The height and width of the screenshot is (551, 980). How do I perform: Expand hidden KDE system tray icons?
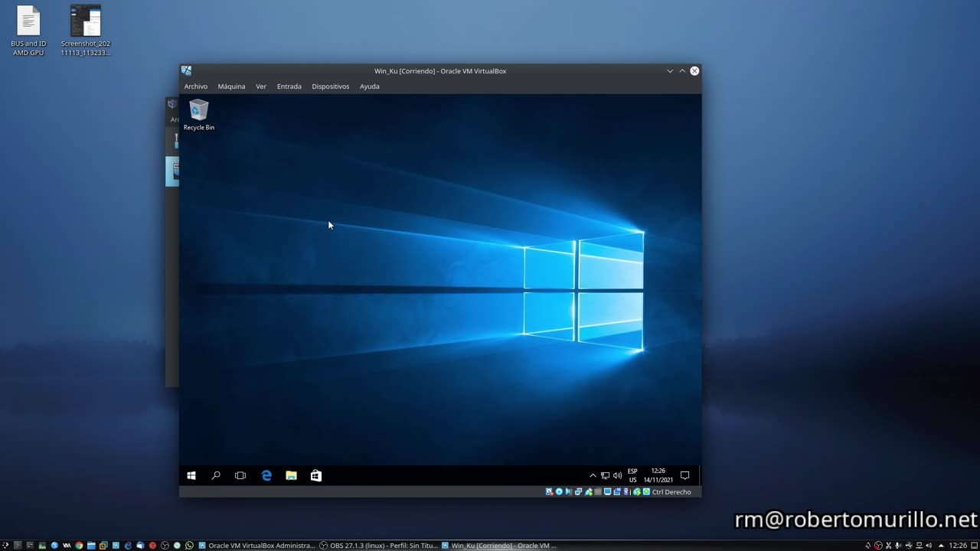pyautogui.click(x=941, y=546)
